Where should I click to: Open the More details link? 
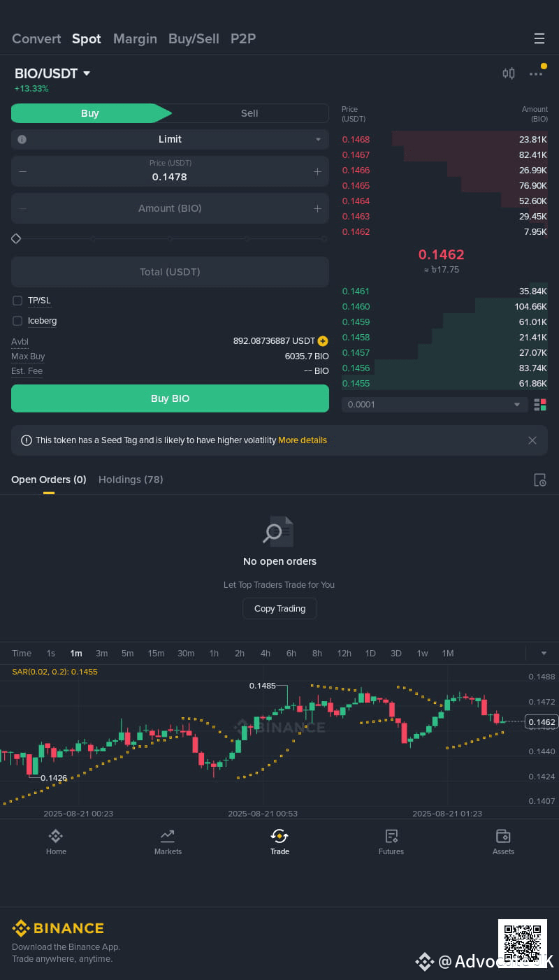[x=303, y=440]
